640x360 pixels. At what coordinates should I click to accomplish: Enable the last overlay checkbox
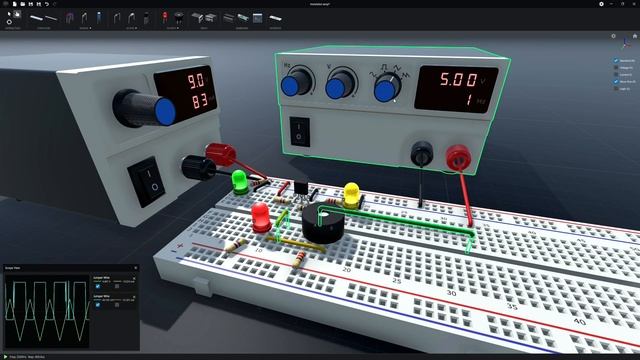[616, 88]
